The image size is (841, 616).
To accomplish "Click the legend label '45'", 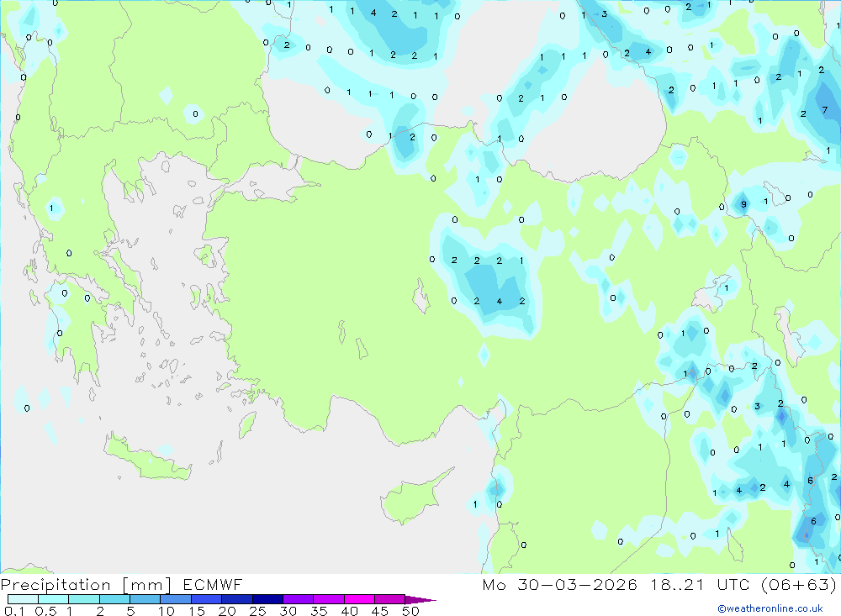I will (x=380, y=611).
